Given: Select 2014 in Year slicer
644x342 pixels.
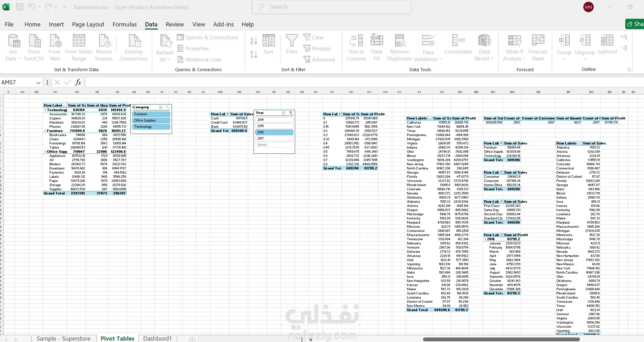Looking at the screenshot, I should click(274, 120).
